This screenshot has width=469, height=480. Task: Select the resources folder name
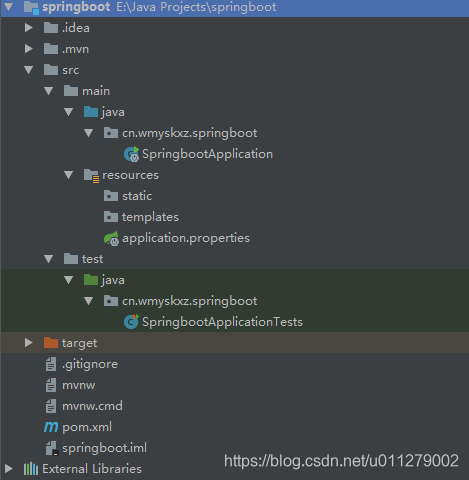(x=130, y=175)
